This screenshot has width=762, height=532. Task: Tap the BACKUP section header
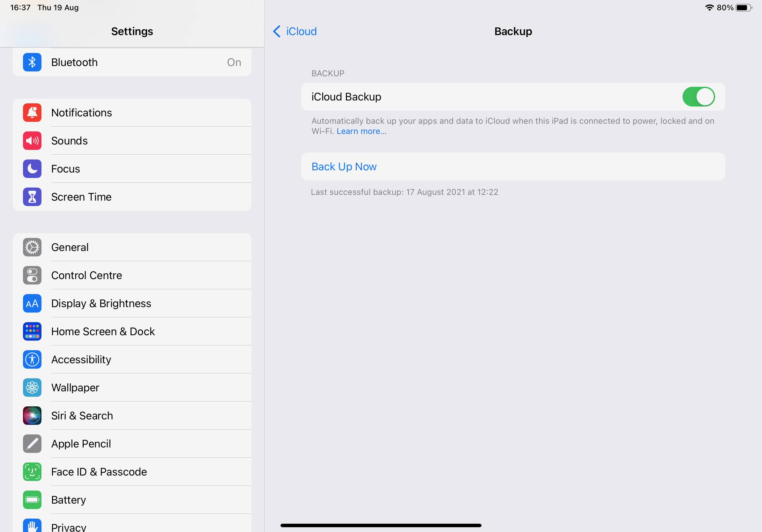[x=328, y=73]
